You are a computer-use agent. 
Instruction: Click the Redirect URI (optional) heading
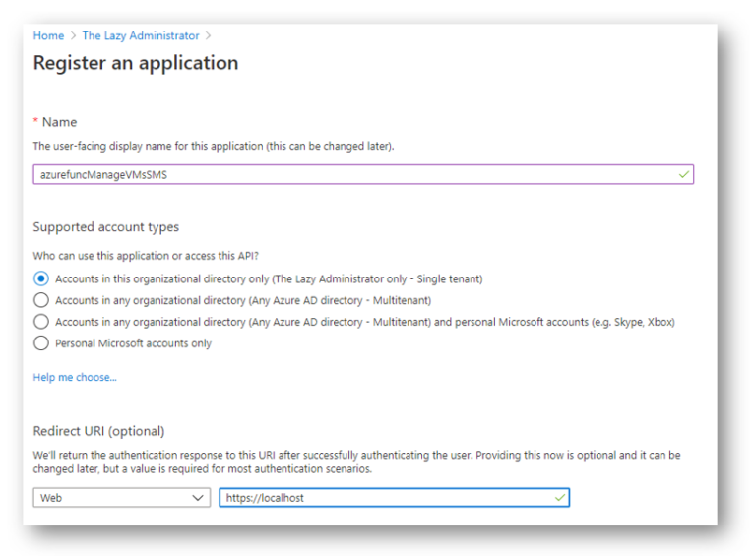pos(98,431)
